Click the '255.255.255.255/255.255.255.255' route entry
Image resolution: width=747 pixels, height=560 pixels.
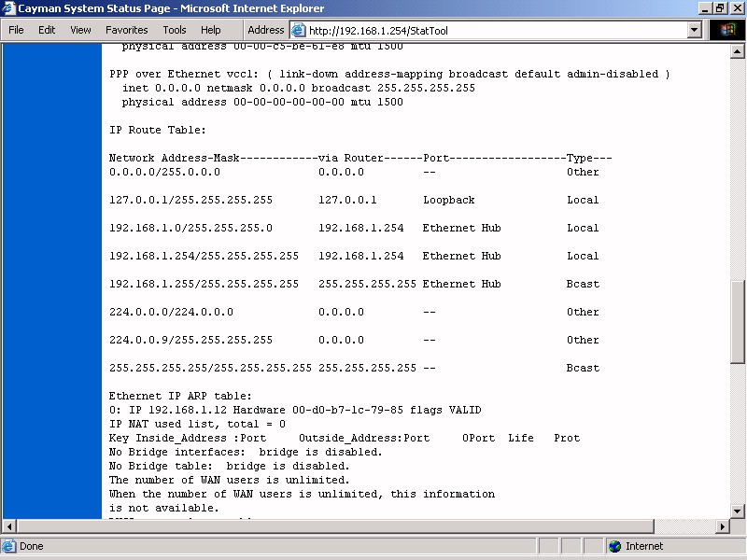(x=211, y=368)
